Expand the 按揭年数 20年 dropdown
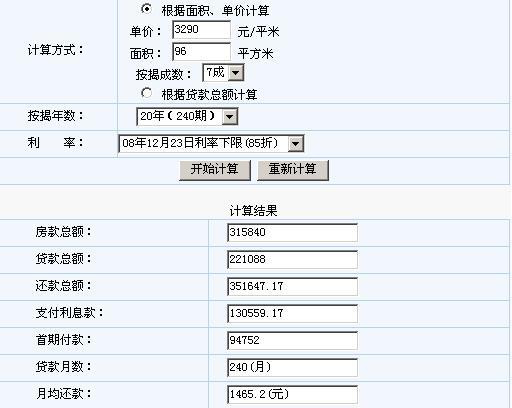Screen dimensions: 512x408 pyautogui.click(x=187, y=116)
